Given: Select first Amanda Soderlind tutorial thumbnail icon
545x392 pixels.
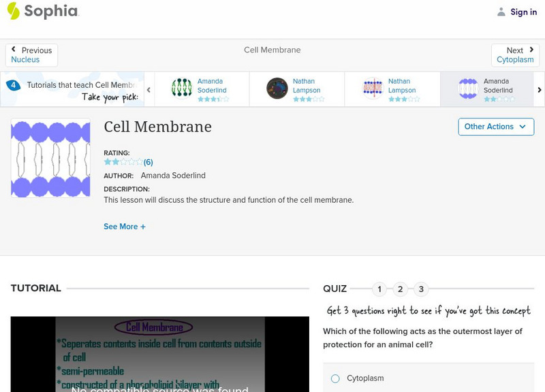Looking at the screenshot, I should pos(182,88).
